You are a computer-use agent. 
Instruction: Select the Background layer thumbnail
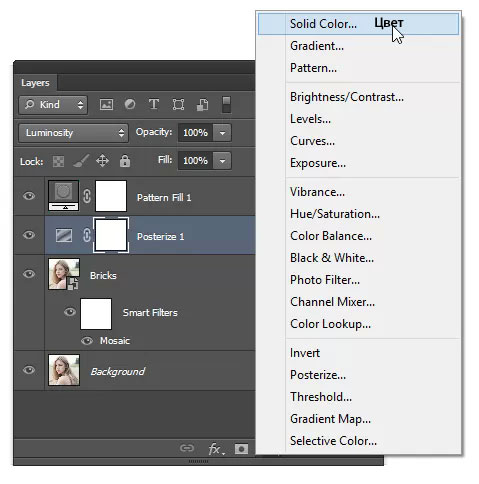(x=64, y=370)
